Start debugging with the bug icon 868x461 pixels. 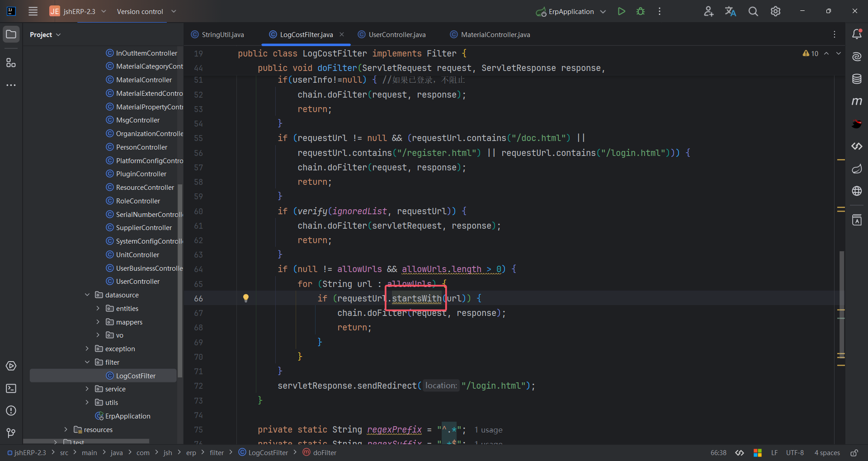pos(641,11)
